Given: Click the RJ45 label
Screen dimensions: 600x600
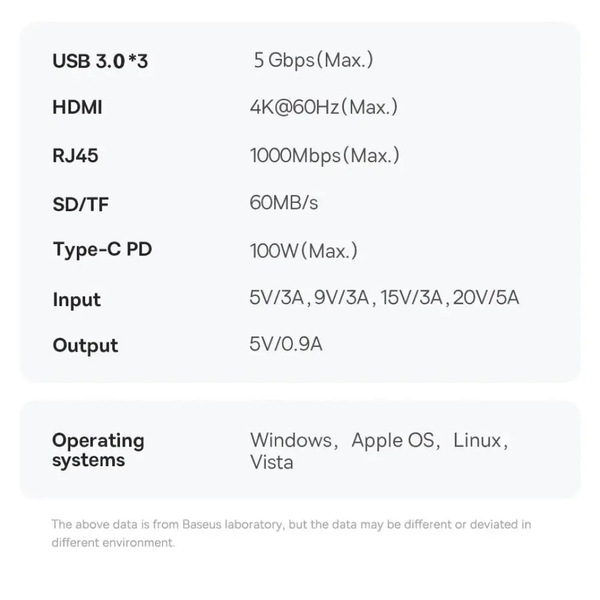Looking at the screenshot, I should point(75,156).
